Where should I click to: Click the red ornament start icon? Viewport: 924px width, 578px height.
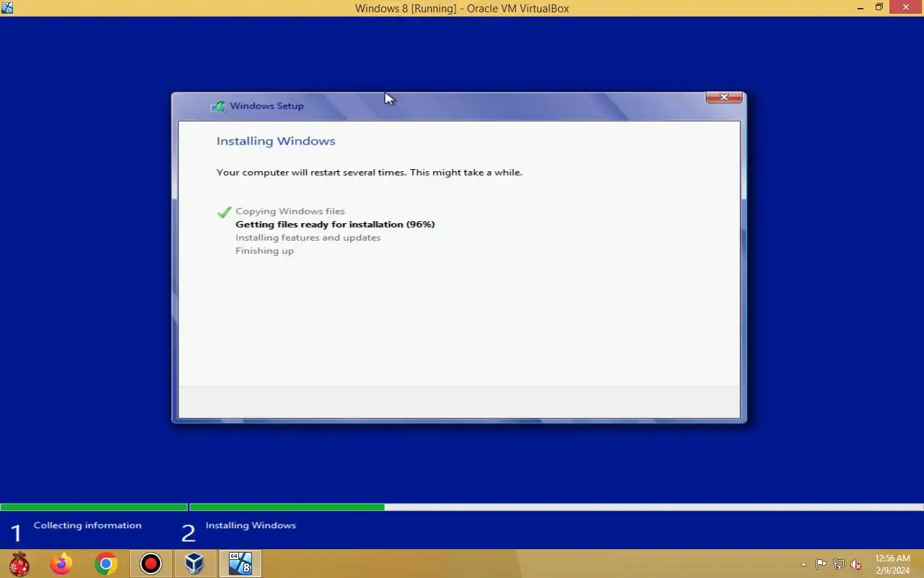click(x=19, y=564)
